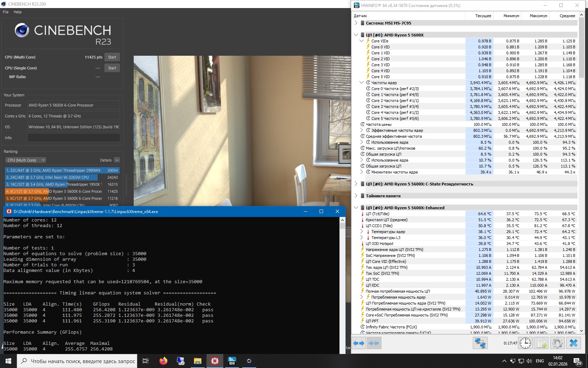Click the Cinebench Info input field
This screenshot has height=368, width=588.
coord(73,138)
